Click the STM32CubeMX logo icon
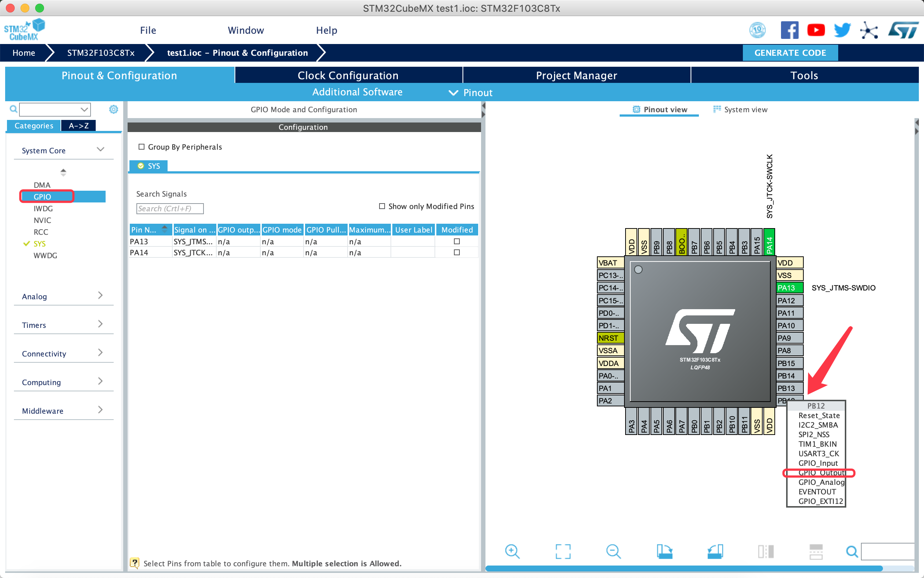 tap(24, 30)
